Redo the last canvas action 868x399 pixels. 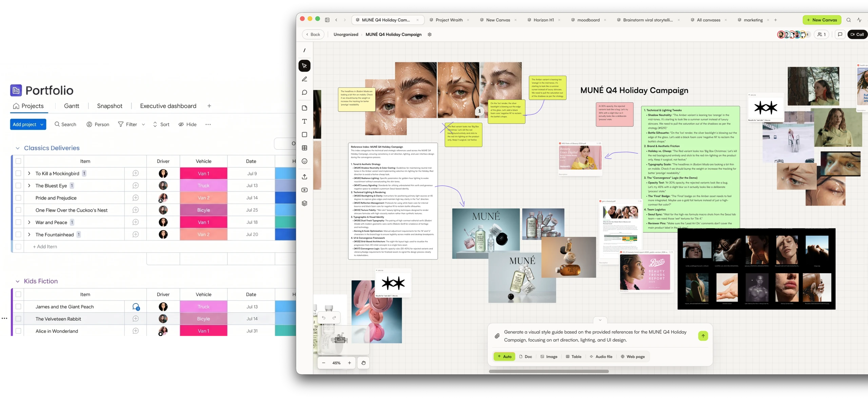point(334,318)
